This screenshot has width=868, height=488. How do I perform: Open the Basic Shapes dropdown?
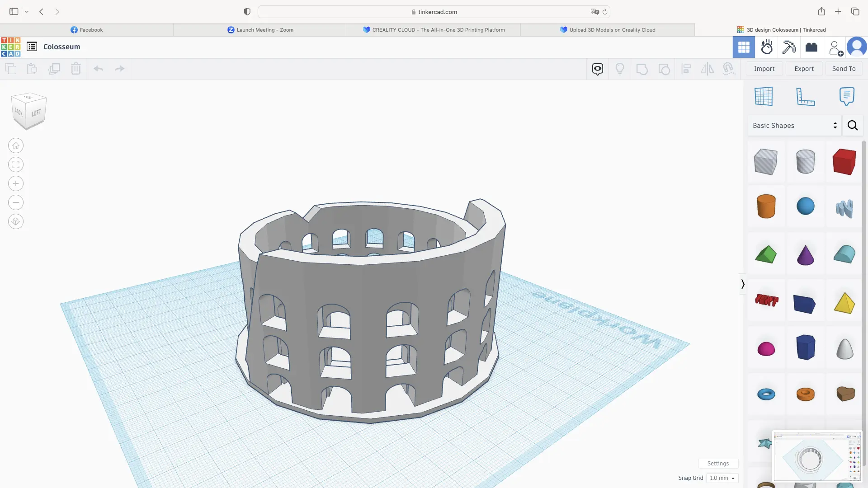point(794,126)
